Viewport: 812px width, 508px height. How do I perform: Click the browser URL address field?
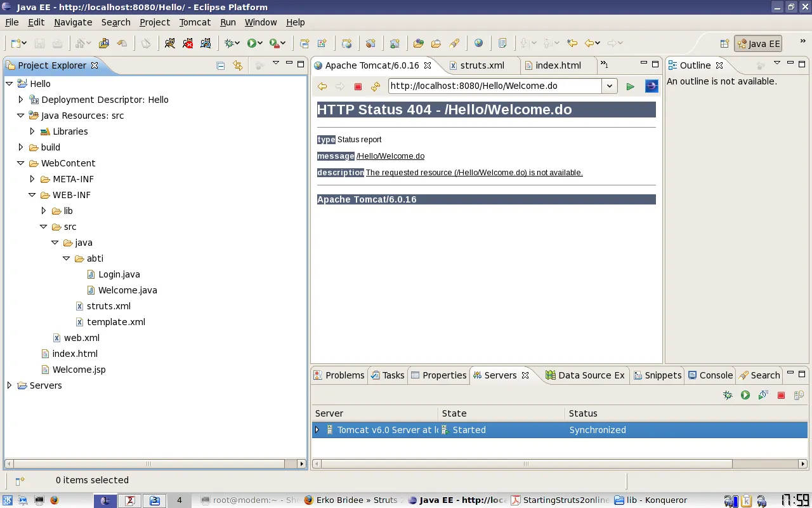point(495,86)
